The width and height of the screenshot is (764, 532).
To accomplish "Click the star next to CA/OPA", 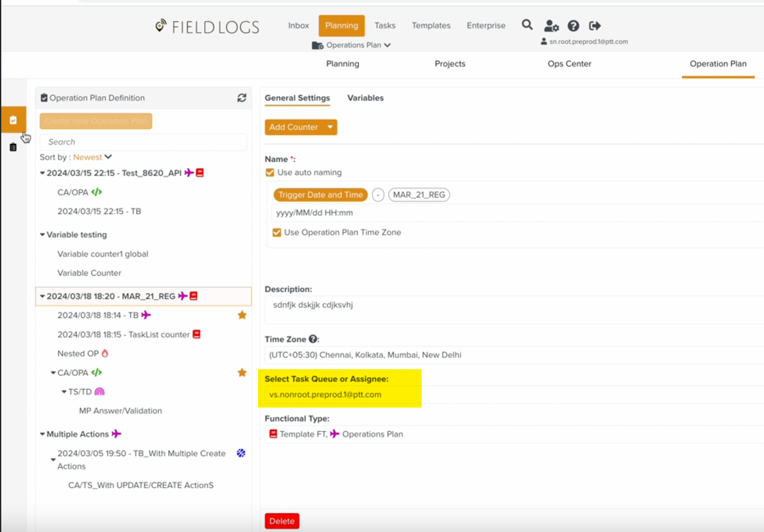I will pos(242,372).
